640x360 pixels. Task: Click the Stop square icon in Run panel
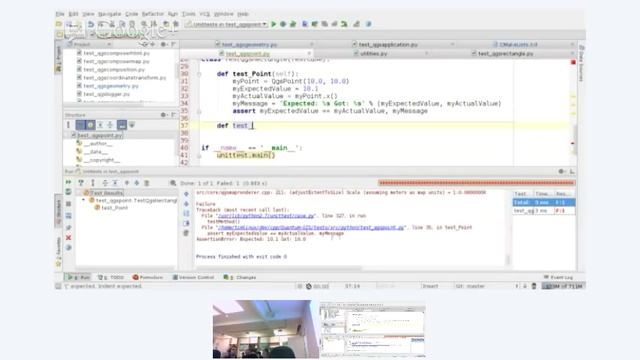pyautogui.click(x=69, y=204)
